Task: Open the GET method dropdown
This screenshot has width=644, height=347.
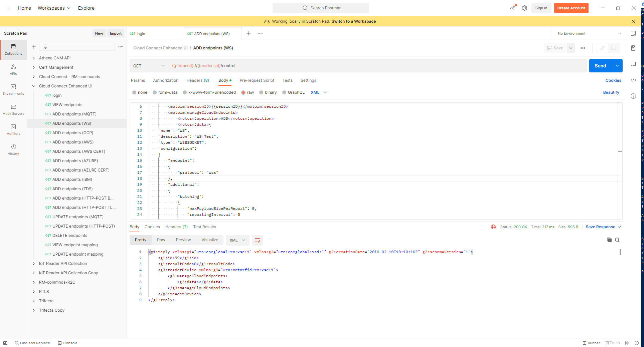Action: [149, 66]
